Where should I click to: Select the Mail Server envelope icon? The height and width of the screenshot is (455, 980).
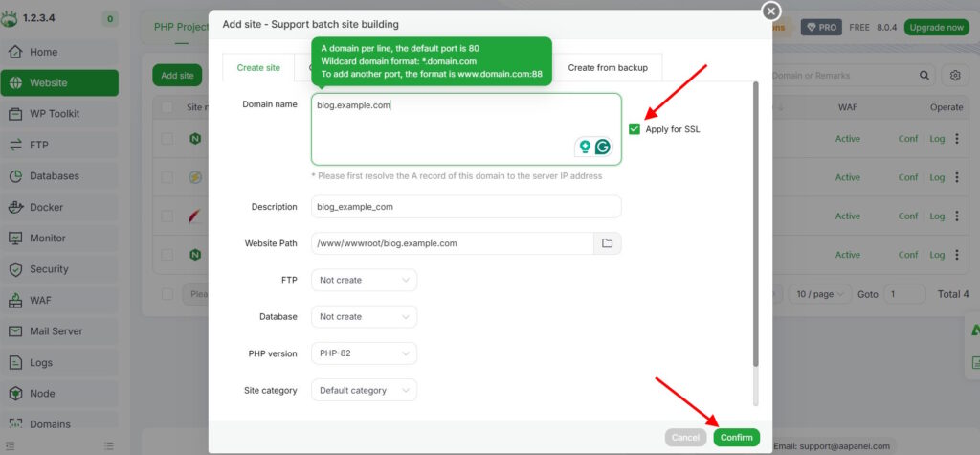click(x=15, y=331)
